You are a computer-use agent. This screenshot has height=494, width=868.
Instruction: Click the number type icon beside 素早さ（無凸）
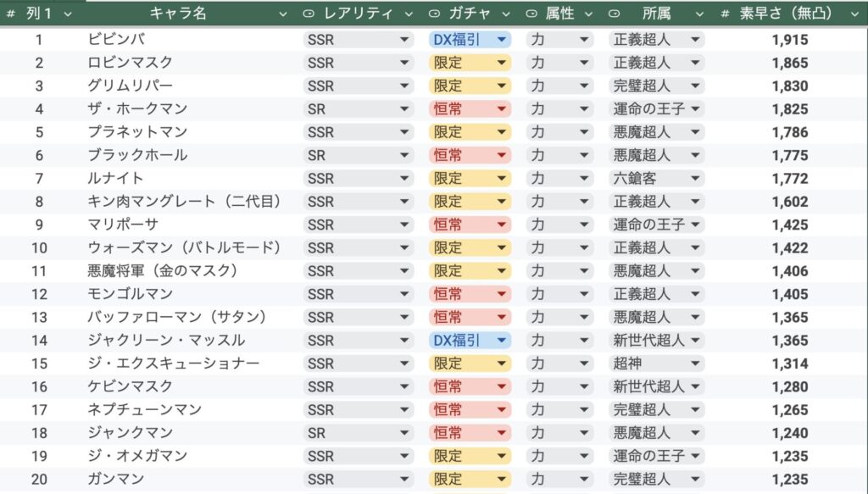click(x=725, y=14)
